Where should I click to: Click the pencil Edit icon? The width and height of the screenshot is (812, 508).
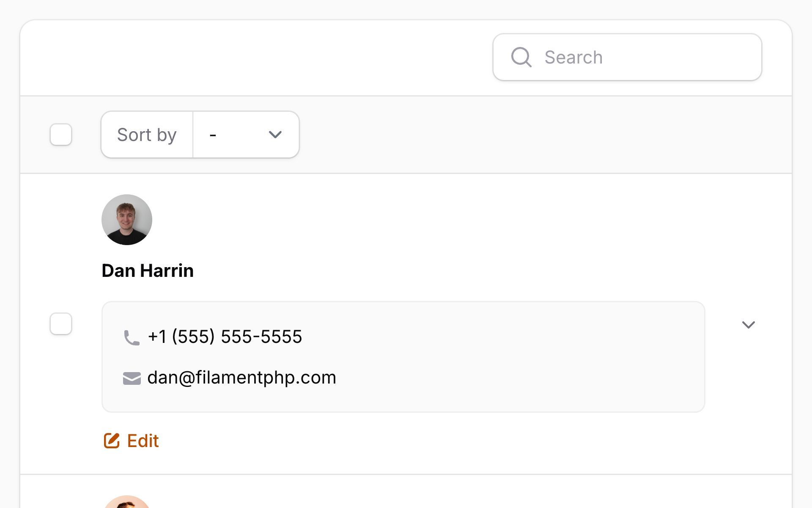112,441
